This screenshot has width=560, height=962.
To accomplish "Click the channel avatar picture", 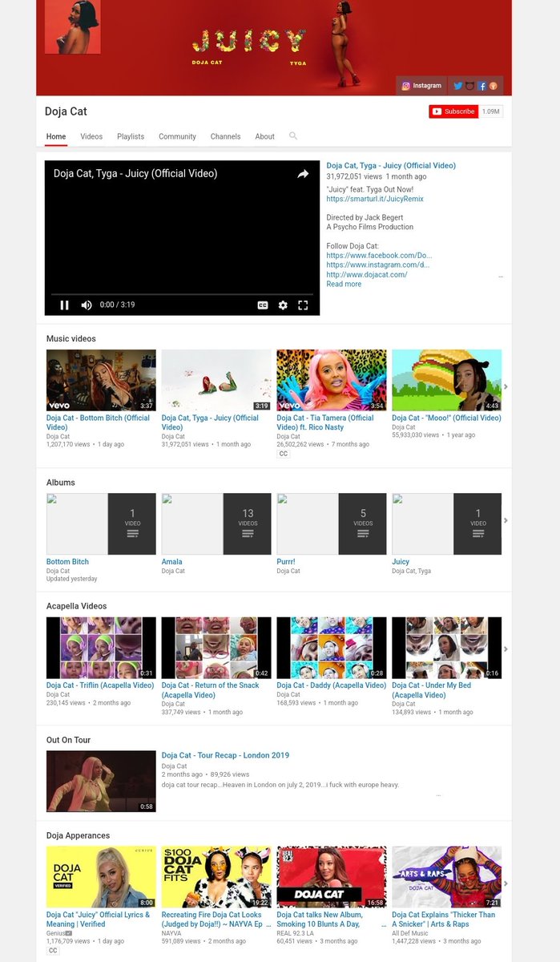I will (x=73, y=26).
